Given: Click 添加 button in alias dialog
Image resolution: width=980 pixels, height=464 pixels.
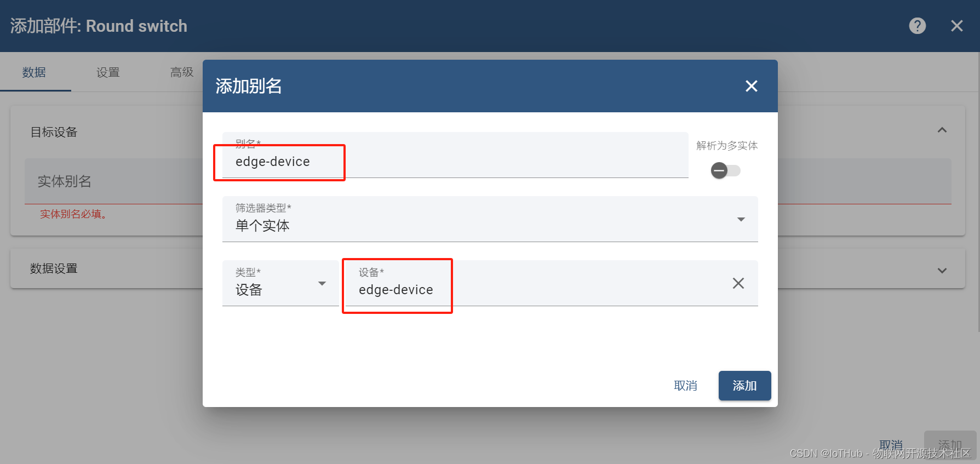Looking at the screenshot, I should [x=744, y=386].
